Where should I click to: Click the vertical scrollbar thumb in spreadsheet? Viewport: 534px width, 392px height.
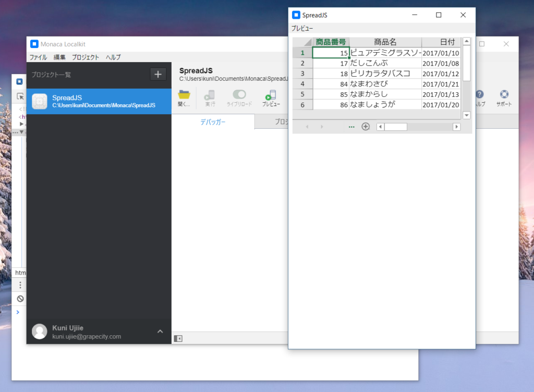467,63
